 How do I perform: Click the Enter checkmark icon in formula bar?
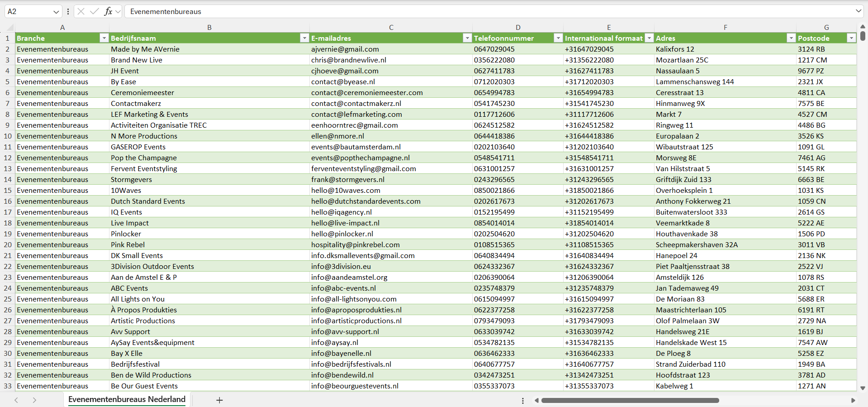click(x=95, y=11)
